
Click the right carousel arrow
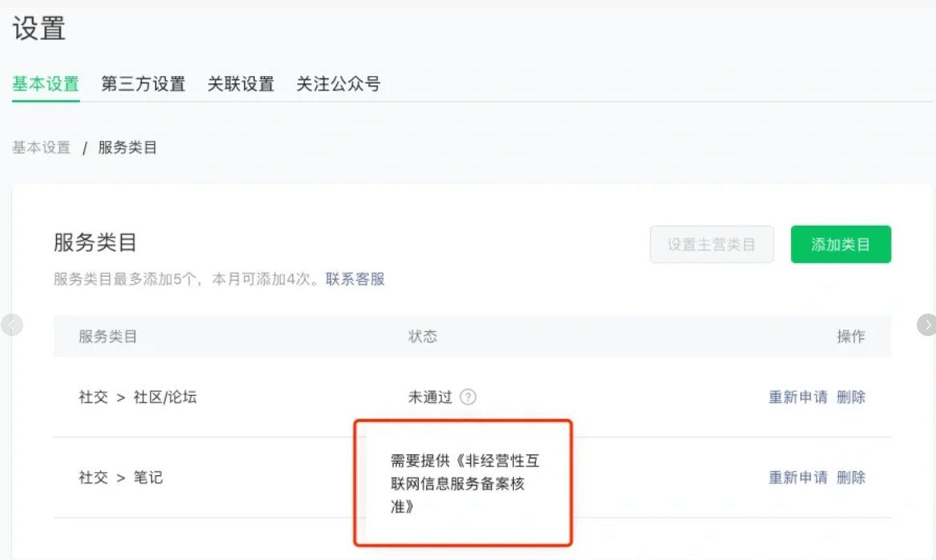(926, 325)
